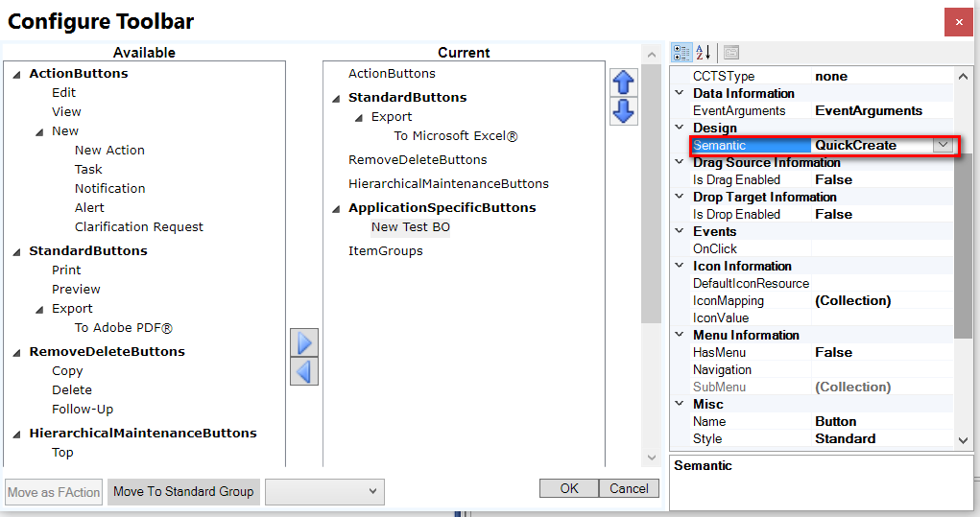This screenshot has height=517, width=980.
Task: Select Alert in Available tree
Action: click(x=89, y=208)
